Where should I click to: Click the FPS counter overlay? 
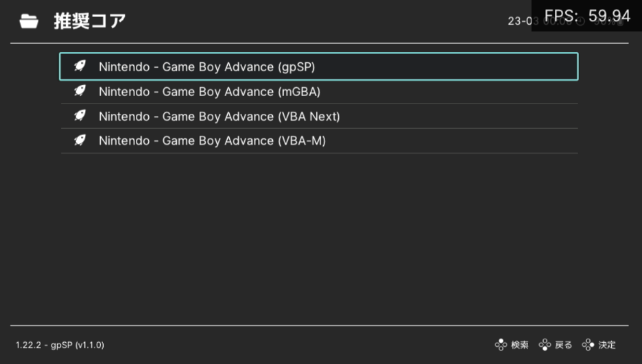point(586,16)
